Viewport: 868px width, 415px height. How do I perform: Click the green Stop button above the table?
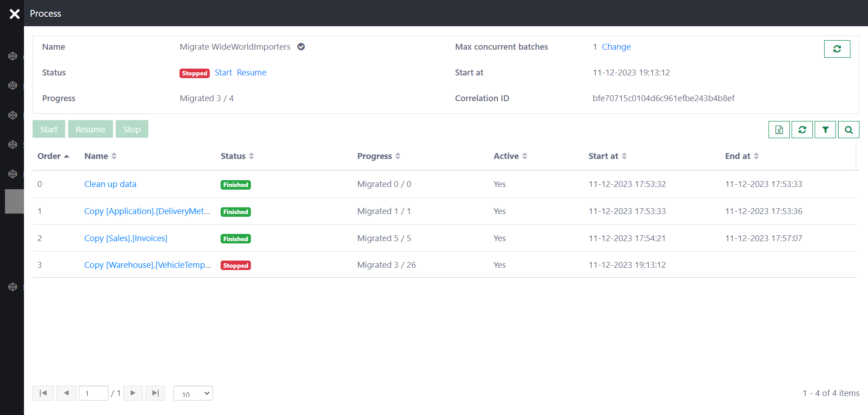coord(132,129)
